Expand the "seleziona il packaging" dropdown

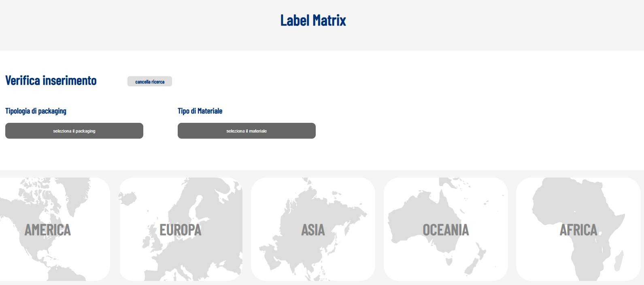pos(74,131)
